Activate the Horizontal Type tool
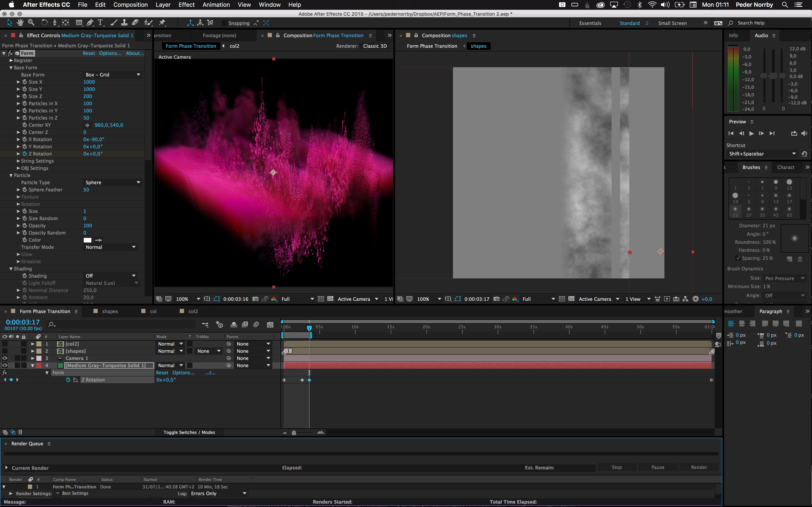The image size is (812, 507). (x=100, y=22)
